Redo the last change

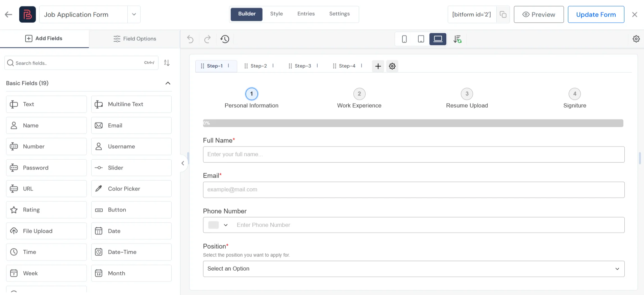pos(207,39)
